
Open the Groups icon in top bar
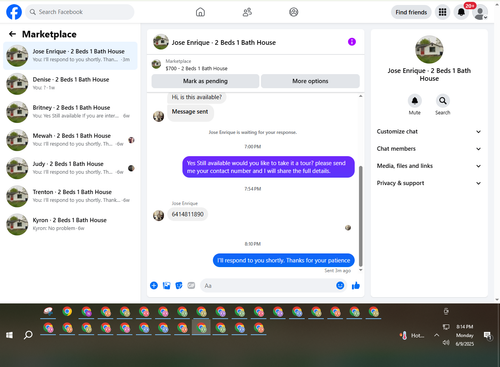[294, 12]
